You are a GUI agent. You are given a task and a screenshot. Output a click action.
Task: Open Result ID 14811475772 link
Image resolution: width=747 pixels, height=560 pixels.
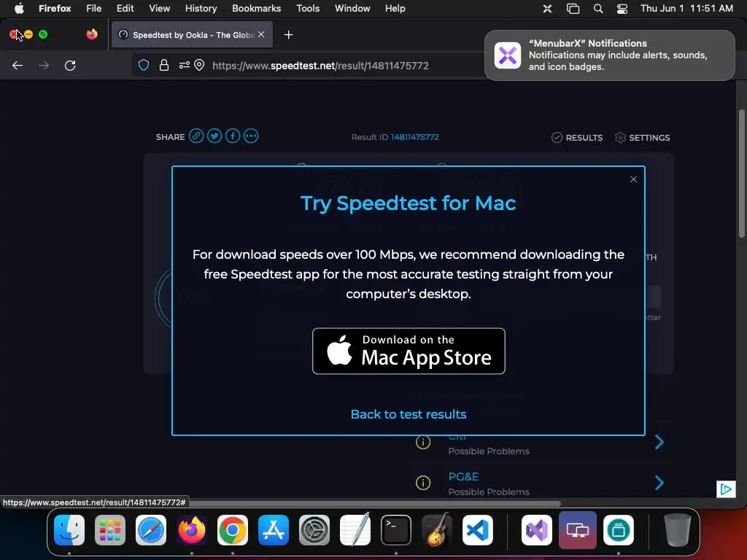(414, 137)
